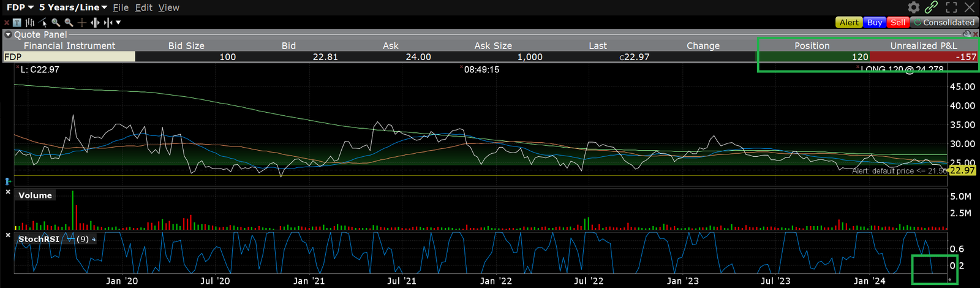Open the 5 Years/Line period dropdown
Viewport: 980px width, 288px height.
tap(73, 7)
